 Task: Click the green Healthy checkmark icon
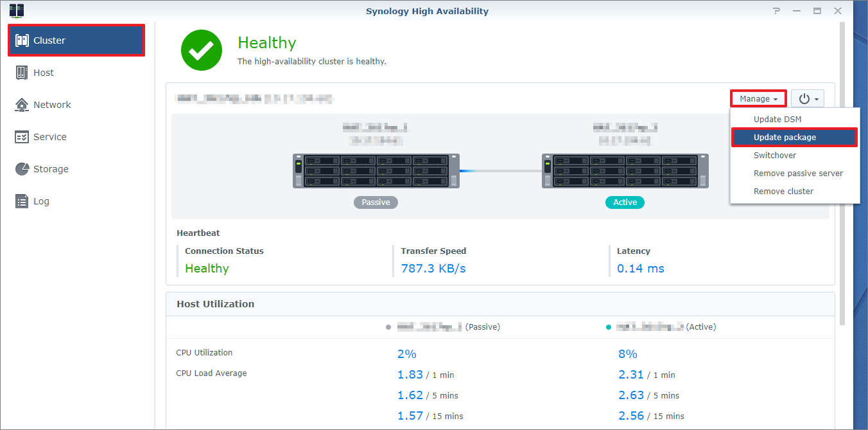point(202,50)
